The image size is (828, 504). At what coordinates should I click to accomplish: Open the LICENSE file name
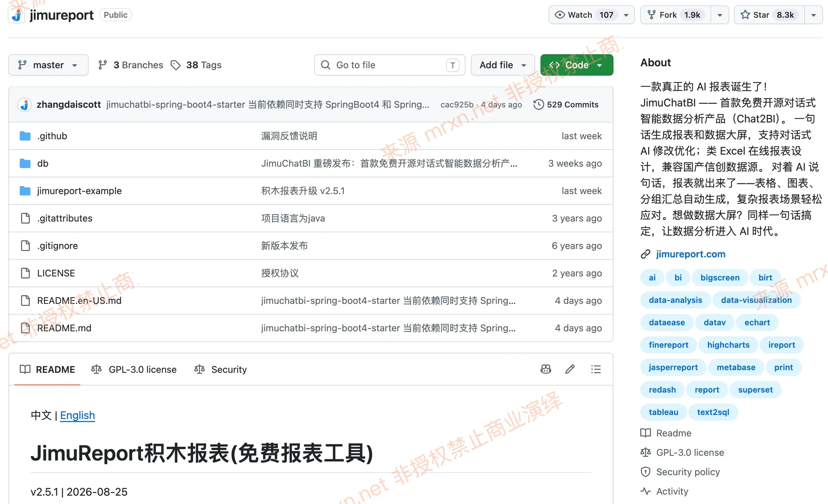click(56, 273)
